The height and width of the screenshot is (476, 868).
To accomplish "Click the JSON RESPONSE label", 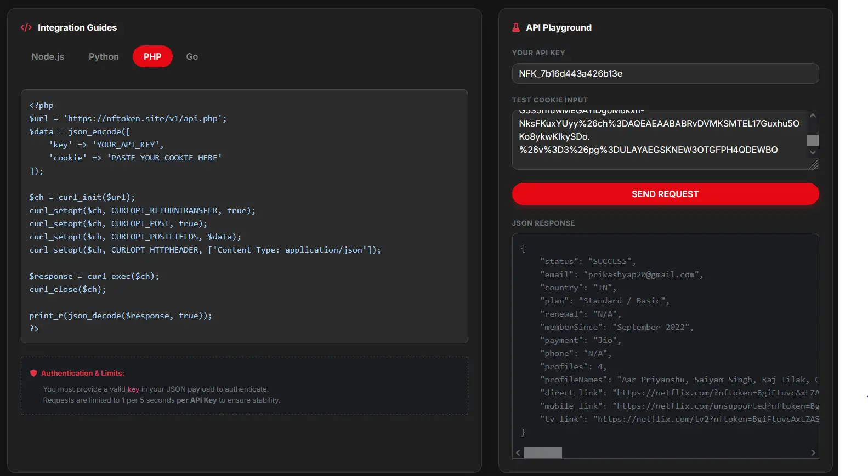I will 543,223.
